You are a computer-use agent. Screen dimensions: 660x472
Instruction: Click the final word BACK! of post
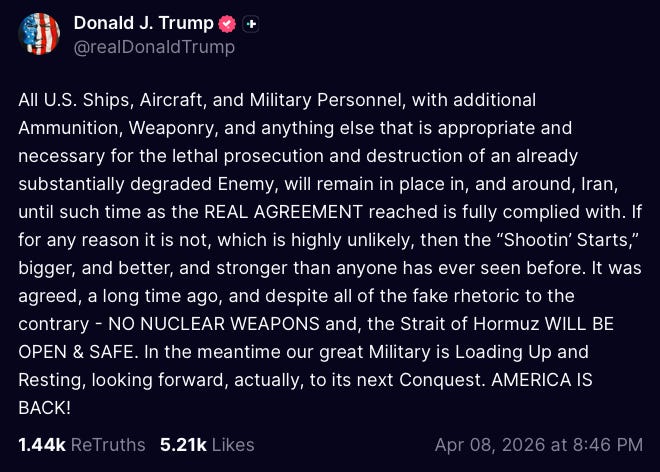[x=43, y=408]
